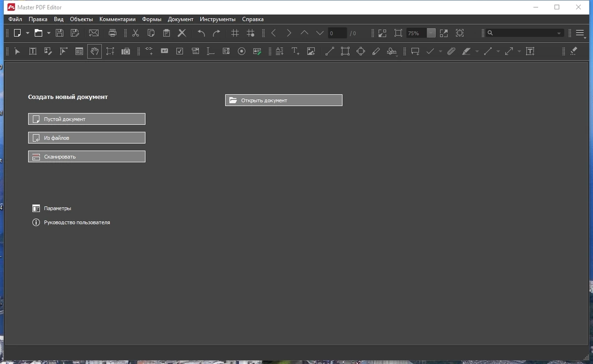The height and width of the screenshot is (364, 593).
Task: Open the Параметры link
Action: 51,208
